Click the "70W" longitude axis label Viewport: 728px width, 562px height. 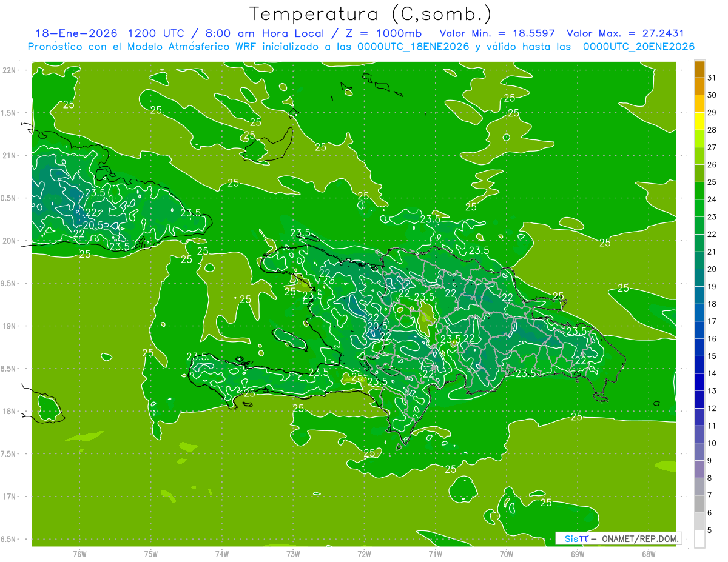507,554
